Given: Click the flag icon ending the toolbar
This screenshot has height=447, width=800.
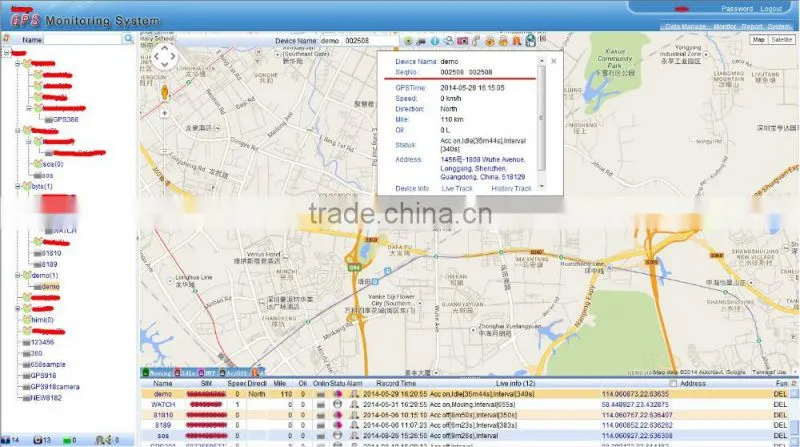Looking at the screenshot, I should click(542, 38).
